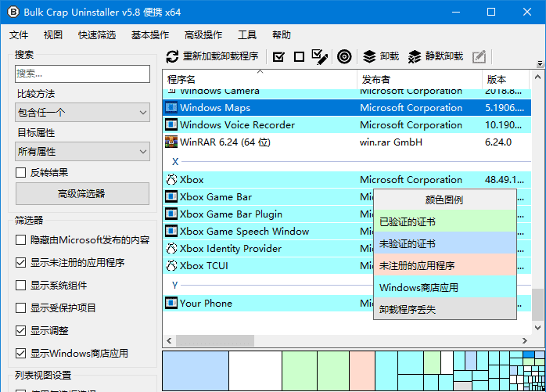Viewport: 546px width, 392px height.
Task: Click the 已验证的证书 green legend swatch
Action: pos(444,221)
